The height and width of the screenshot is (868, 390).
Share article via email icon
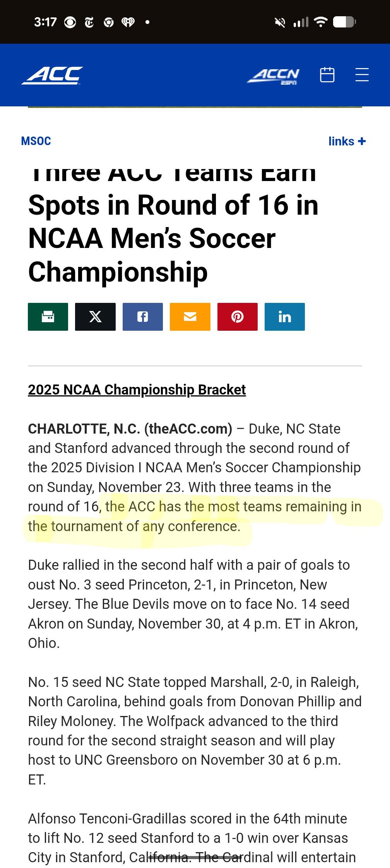190,317
